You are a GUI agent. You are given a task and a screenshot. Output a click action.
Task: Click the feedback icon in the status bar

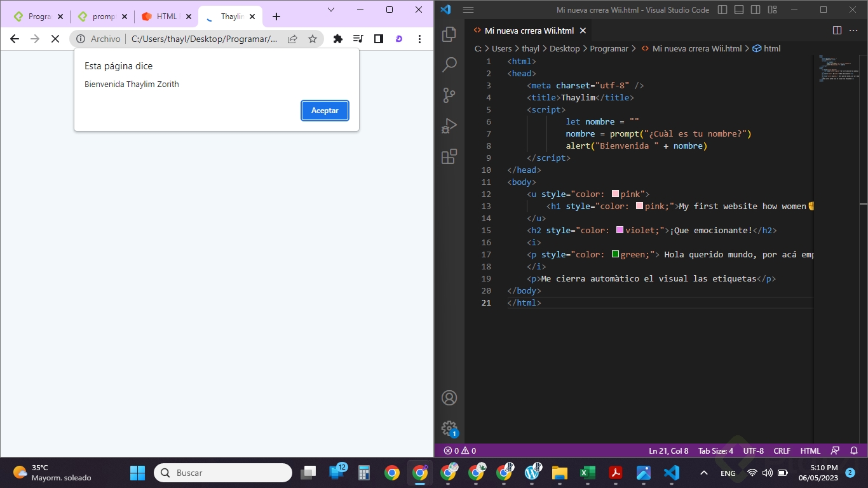point(836,451)
